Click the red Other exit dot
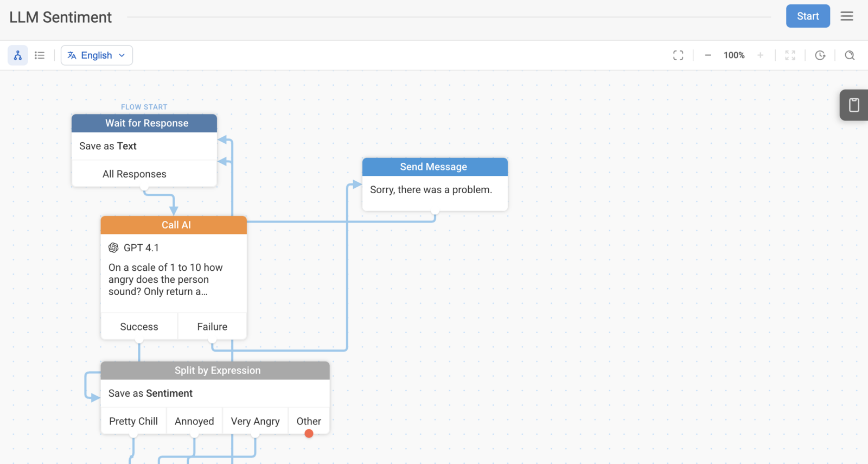The height and width of the screenshot is (464, 868). click(x=309, y=434)
